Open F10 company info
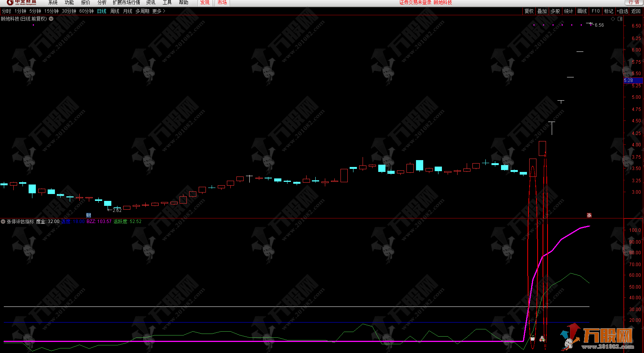The height and width of the screenshot is (353, 644). [x=596, y=11]
